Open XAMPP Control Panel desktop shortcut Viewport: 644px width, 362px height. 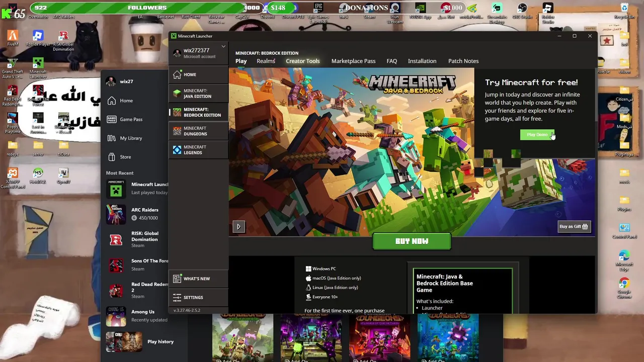pyautogui.click(x=13, y=178)
